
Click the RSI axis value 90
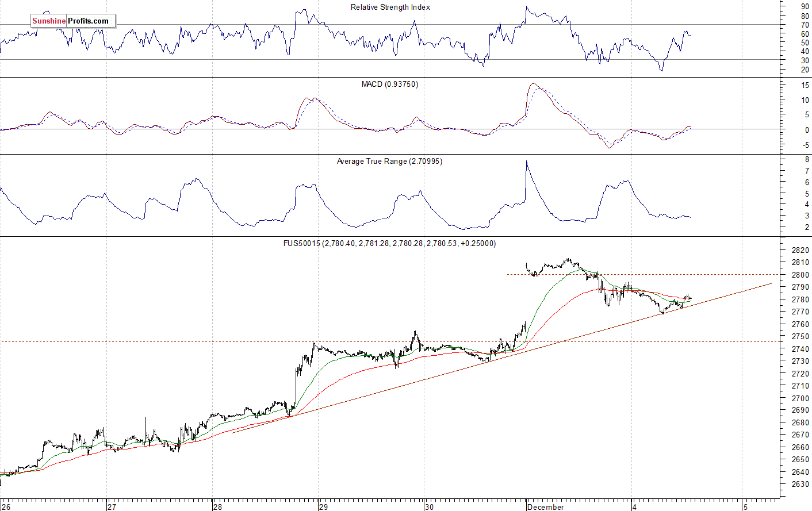tap(805, 7)
